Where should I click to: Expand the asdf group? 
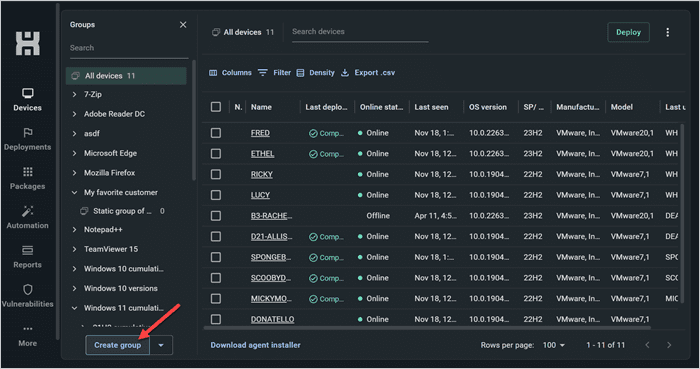coord(75,134)
